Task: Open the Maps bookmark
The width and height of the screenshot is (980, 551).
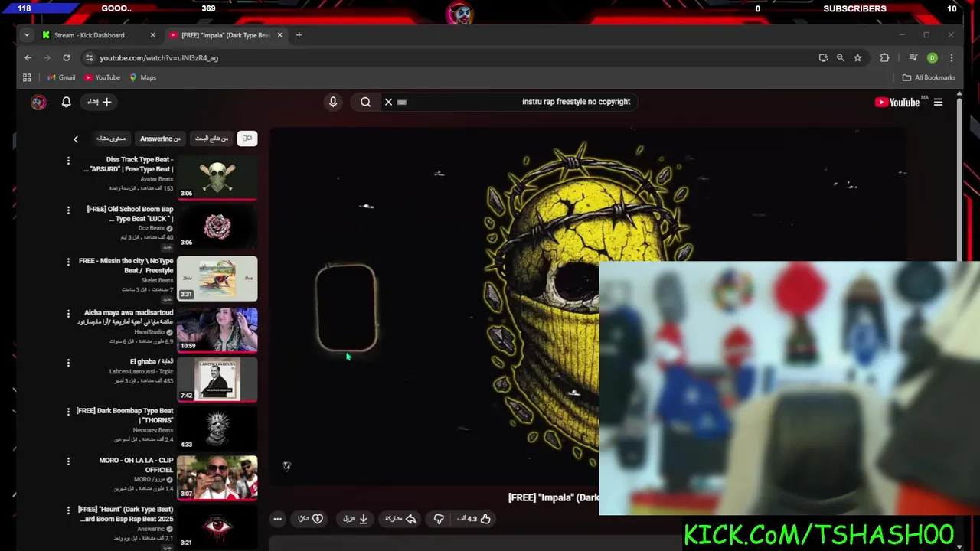Action: [142, 77]
